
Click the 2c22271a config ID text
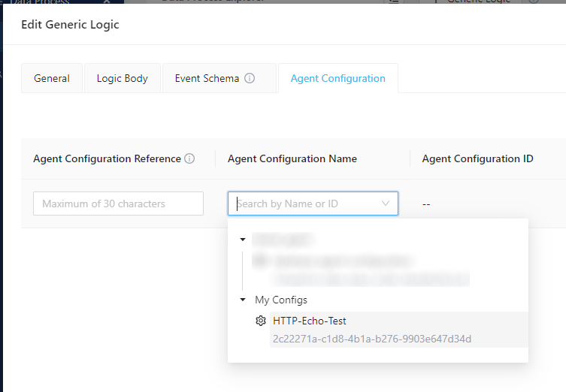(x=371, y=339)
